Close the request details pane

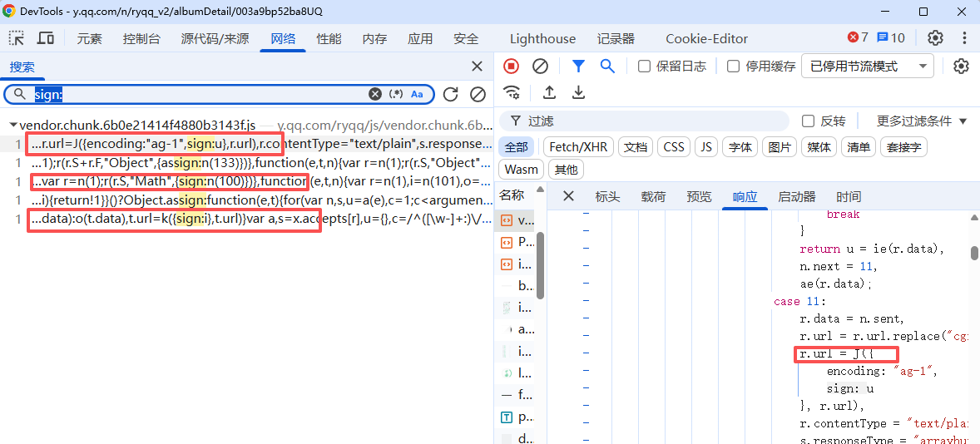(568, 196)
